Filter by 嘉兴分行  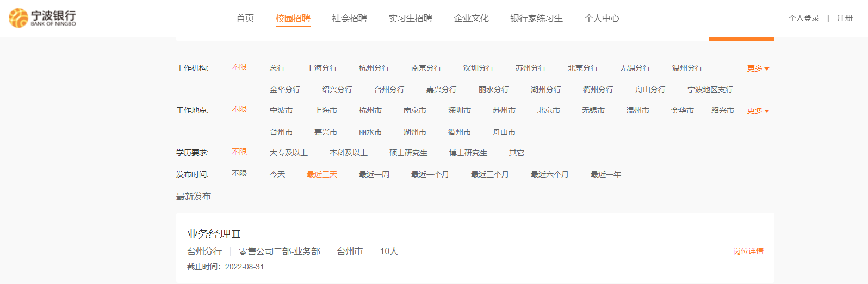pyautogui.click(x=442, y=90)
